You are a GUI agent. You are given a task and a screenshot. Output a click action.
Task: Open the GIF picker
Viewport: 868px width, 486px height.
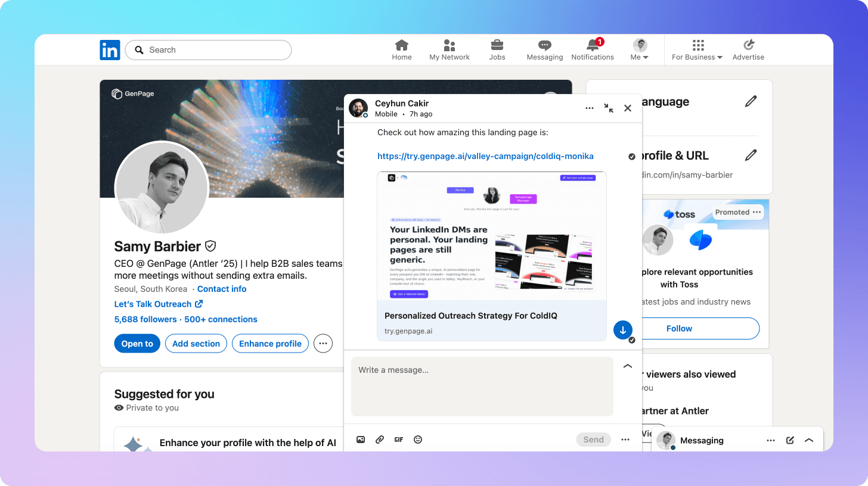399,440
